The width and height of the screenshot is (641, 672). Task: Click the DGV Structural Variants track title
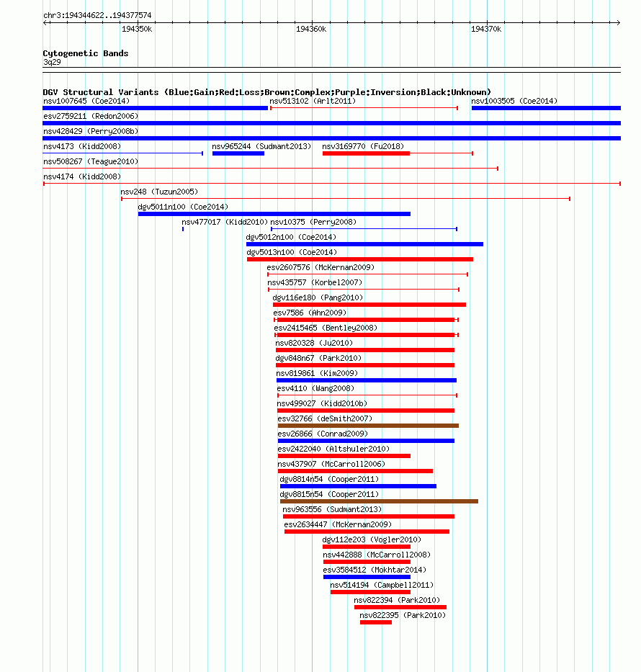coord(266,92)
